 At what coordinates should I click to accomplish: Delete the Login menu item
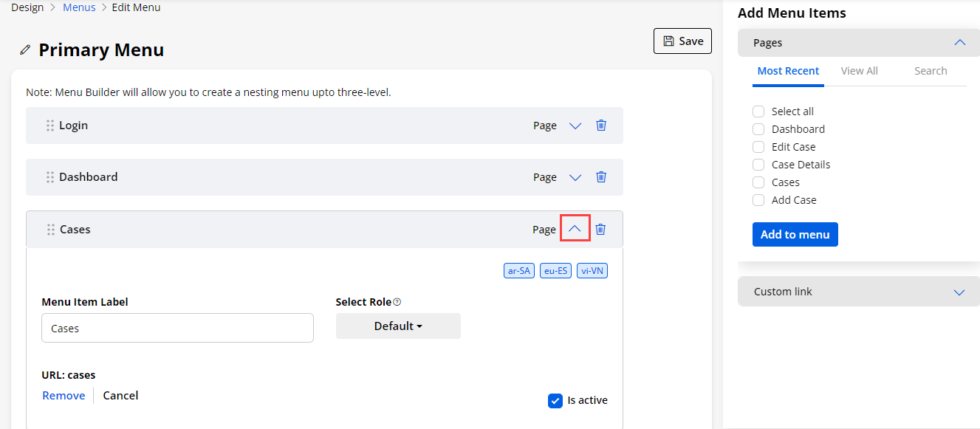coord(601,126)
